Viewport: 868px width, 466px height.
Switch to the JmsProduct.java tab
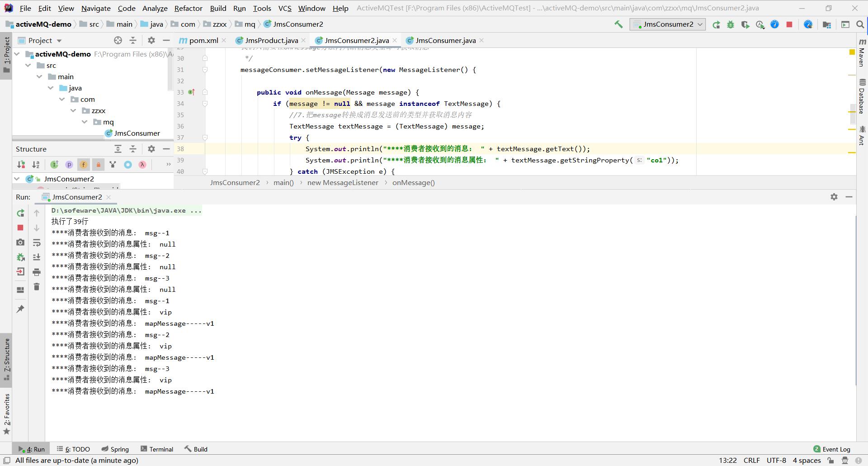(271, 41)
